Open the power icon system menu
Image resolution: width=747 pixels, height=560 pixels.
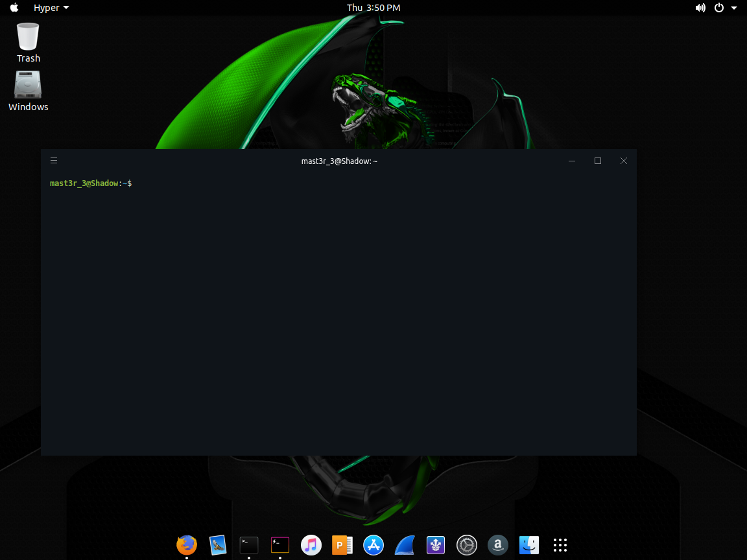[719, 8]
